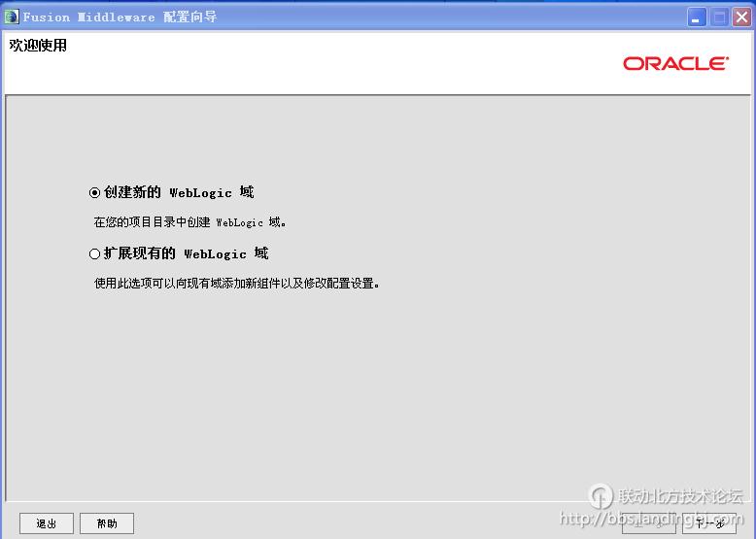
Task: Close the Fusion Middleware configuration wizard
Action: (x=742, y=17)
